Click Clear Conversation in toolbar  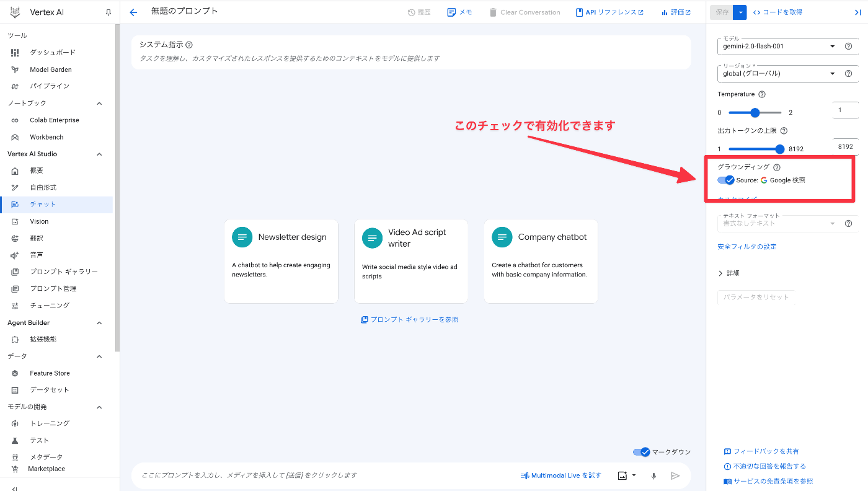[524, 12]
